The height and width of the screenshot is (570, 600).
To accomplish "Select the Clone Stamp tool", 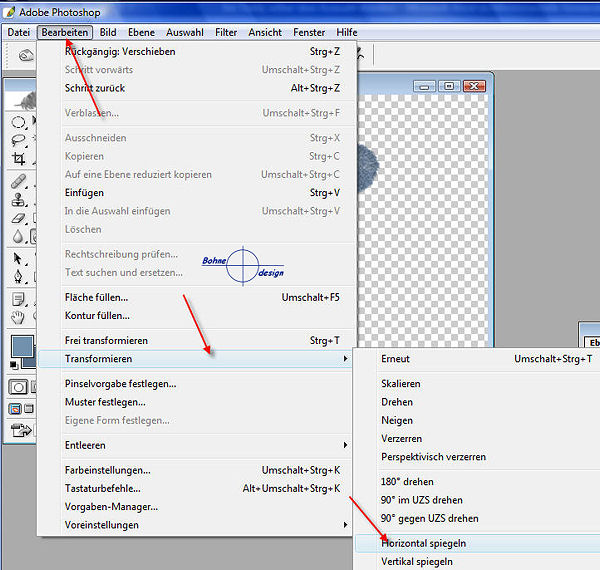I will 18,199.
